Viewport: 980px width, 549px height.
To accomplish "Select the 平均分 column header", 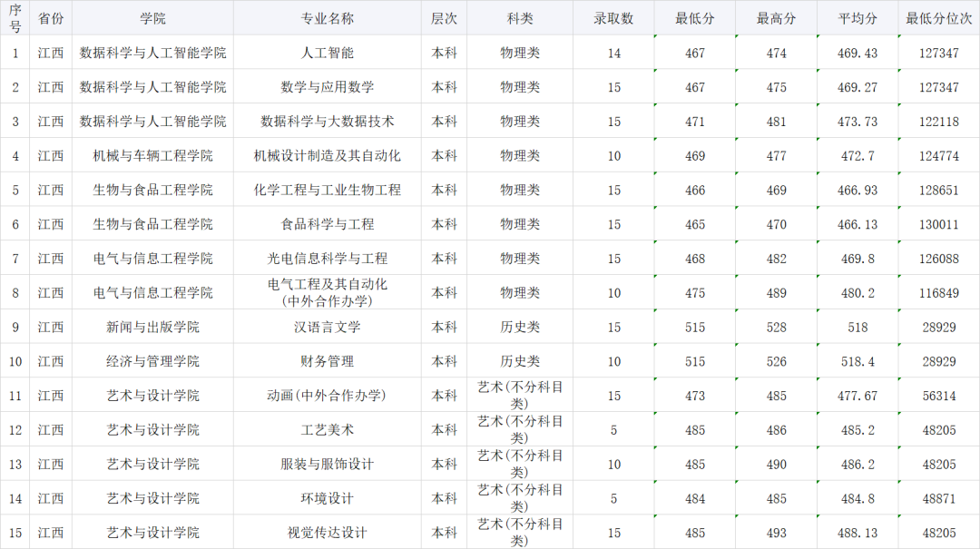I will tap(857, 19).
